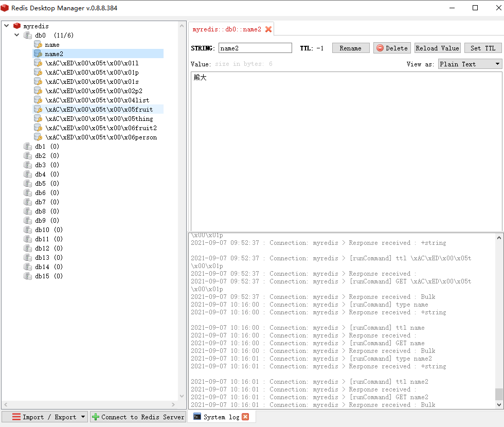
Task: Collapse the db0 database node
Action: coord(17,35)
